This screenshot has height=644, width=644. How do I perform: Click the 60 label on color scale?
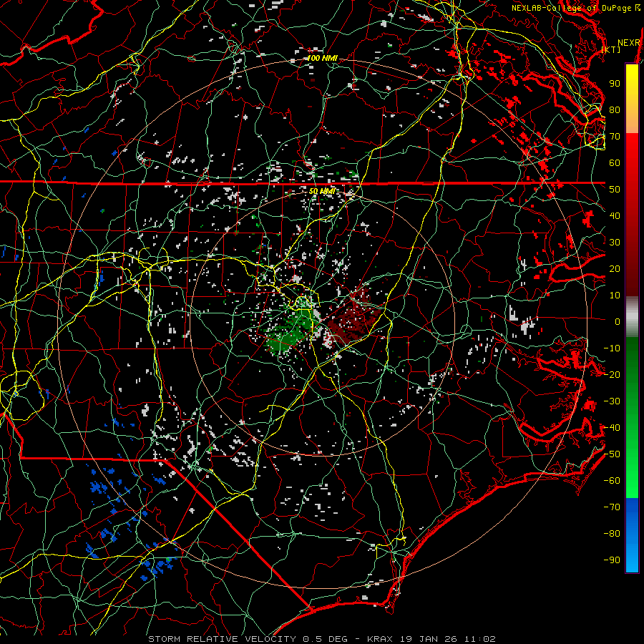pyautogui.click(x=615, y=163)
